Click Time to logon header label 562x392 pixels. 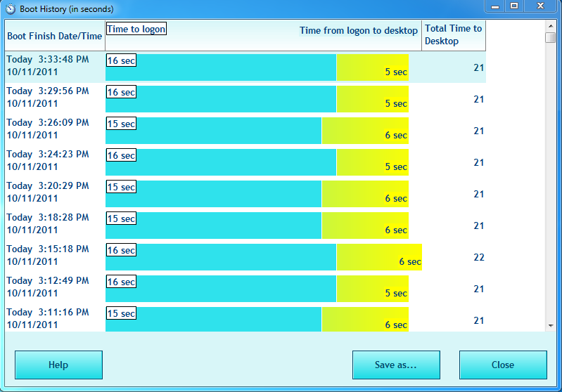136,29
